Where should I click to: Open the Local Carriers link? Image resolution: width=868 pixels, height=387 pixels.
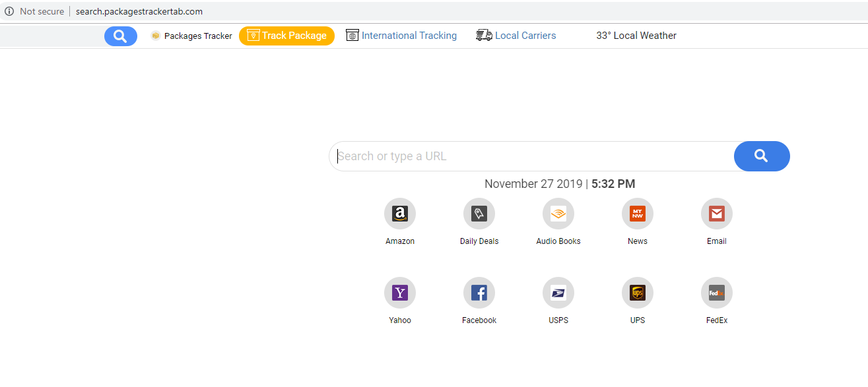click(x=525, y=36)
